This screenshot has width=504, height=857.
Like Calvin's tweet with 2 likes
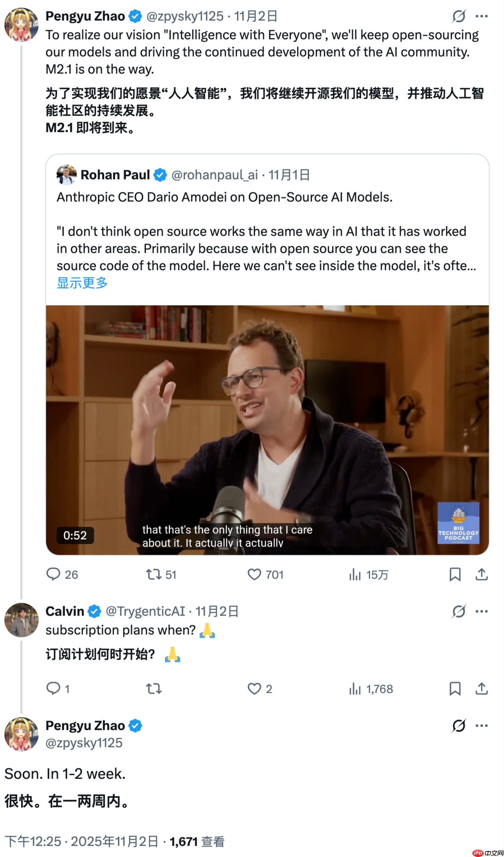254,688
